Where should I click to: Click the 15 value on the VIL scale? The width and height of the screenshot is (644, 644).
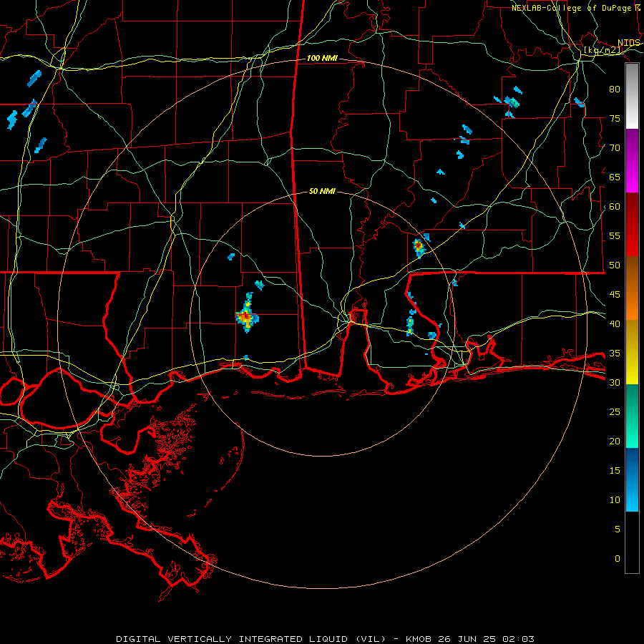click(x=615, y=471)
